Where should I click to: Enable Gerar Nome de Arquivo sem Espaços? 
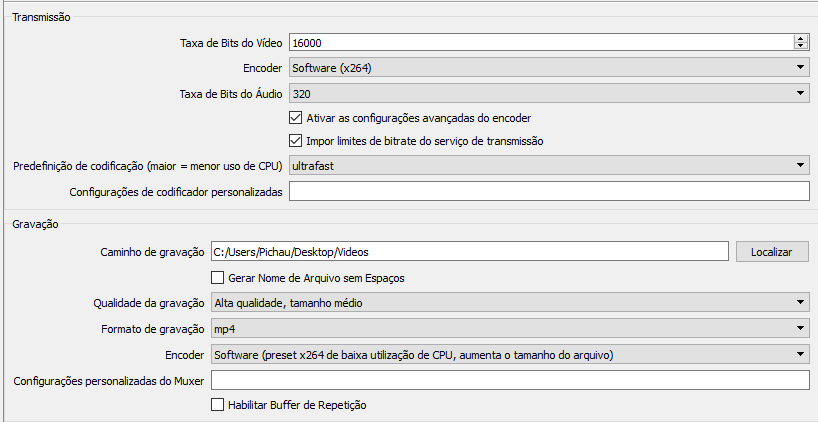pos(218,278)
